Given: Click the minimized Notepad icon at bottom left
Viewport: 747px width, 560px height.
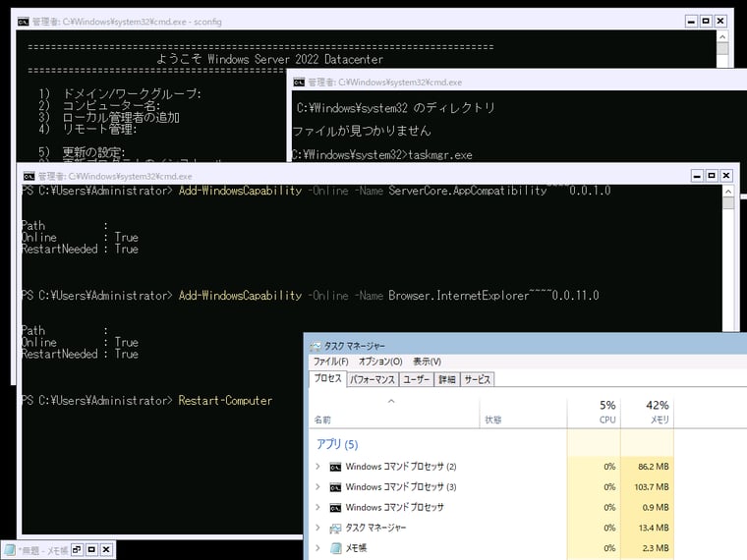Looking at the screenshot, I should click(10, 550).
